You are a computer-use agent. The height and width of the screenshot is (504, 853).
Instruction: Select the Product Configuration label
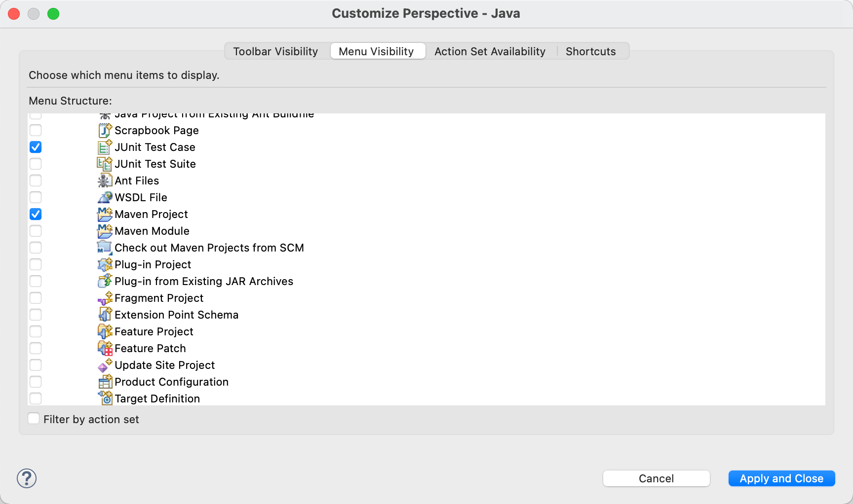[172, 382]
